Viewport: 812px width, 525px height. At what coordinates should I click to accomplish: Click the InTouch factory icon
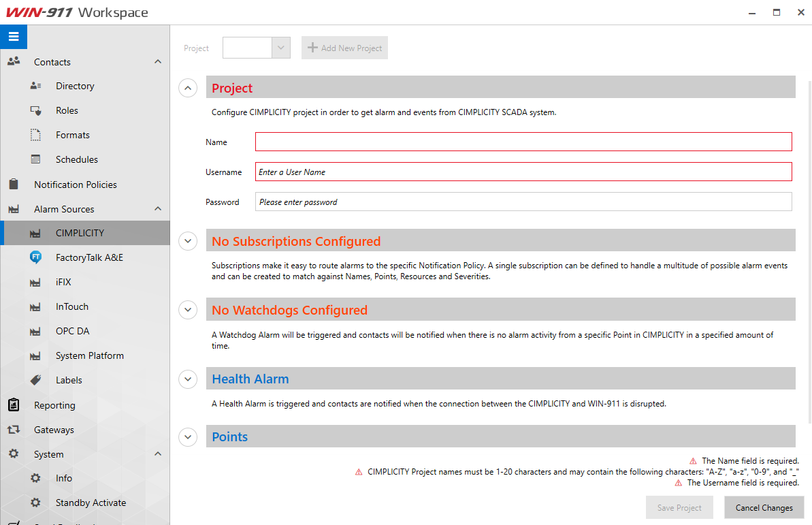[35, 307]
